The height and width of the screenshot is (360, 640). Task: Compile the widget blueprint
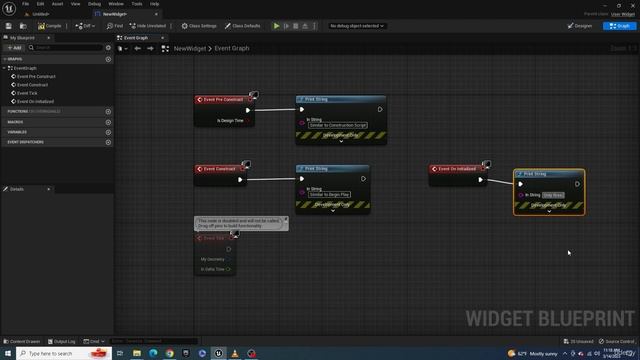click(x=49, y=26)
